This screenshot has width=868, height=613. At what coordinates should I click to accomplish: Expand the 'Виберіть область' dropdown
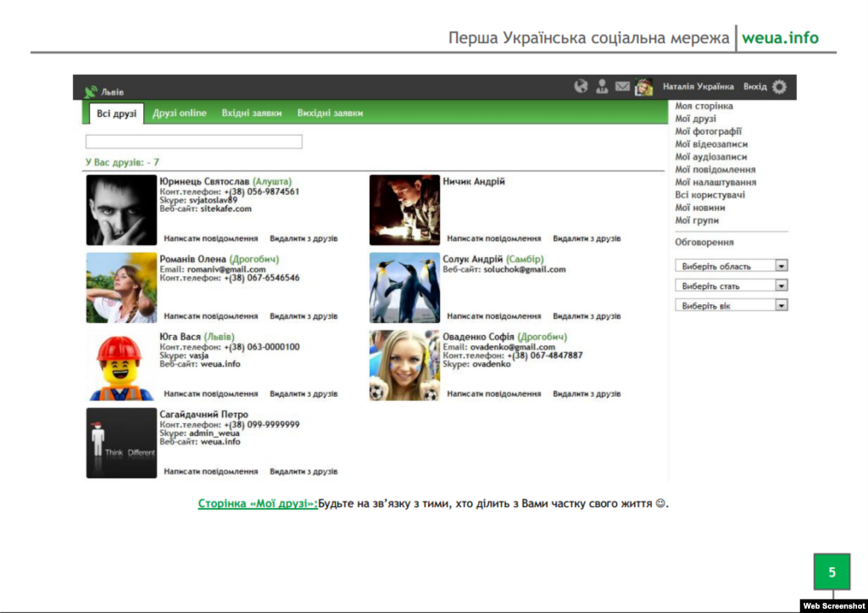tap(781, 265)
